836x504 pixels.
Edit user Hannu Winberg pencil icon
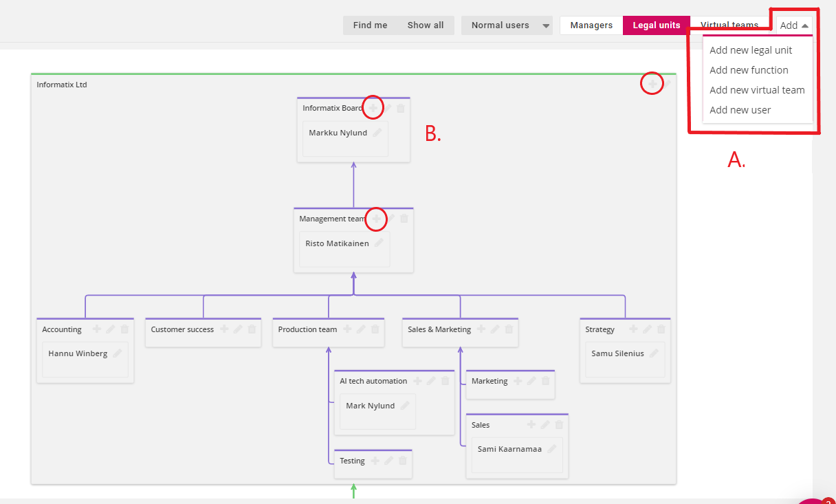coord(117,353)
